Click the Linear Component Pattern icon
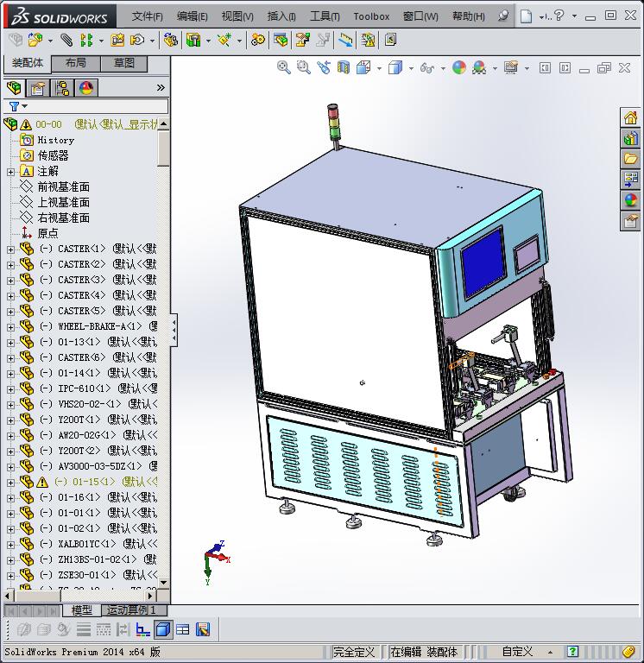This screenshot has height=663, width=644. (x=86, y=41)
